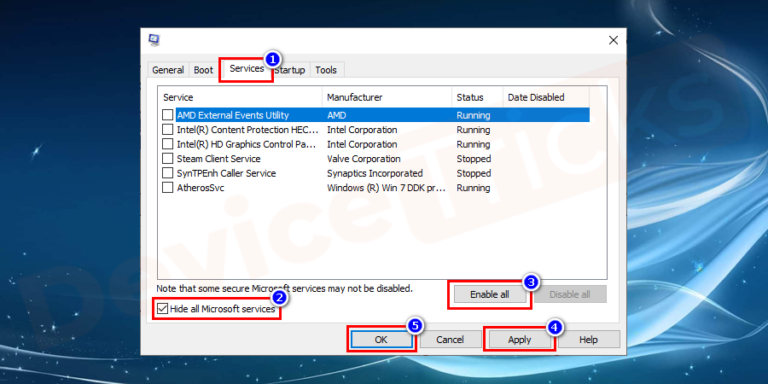Image resolution: width=768 pixels, height=384 pixels.
Task: Select the Steam Client Service row text
Action: click(218, 159)
